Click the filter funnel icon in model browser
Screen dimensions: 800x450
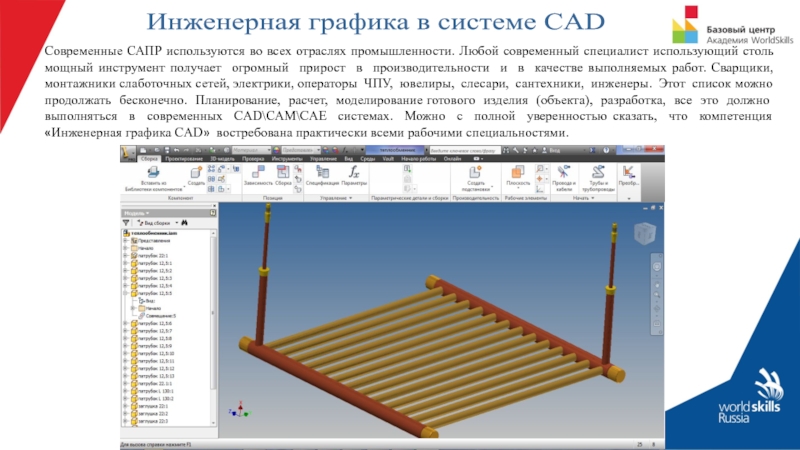pyautogui.click(x=125, y=223)
